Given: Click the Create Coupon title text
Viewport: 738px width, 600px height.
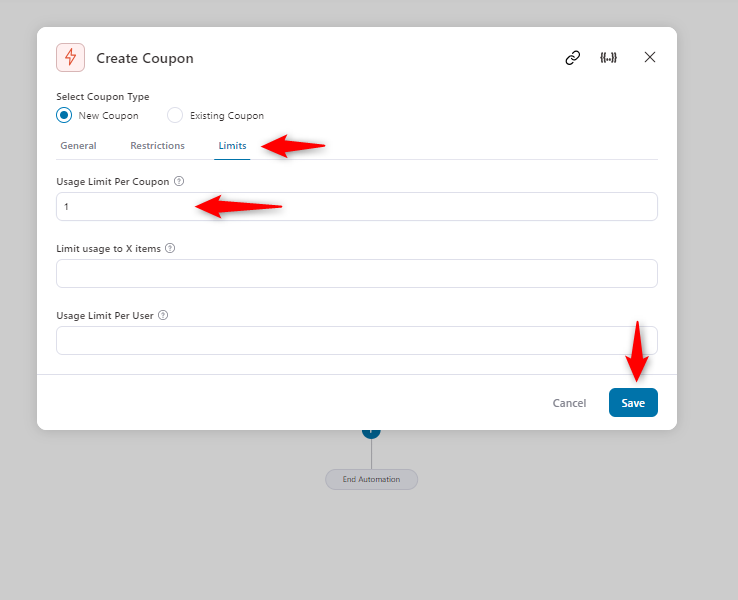Looking at the screenshot, I should click(145, 58).
